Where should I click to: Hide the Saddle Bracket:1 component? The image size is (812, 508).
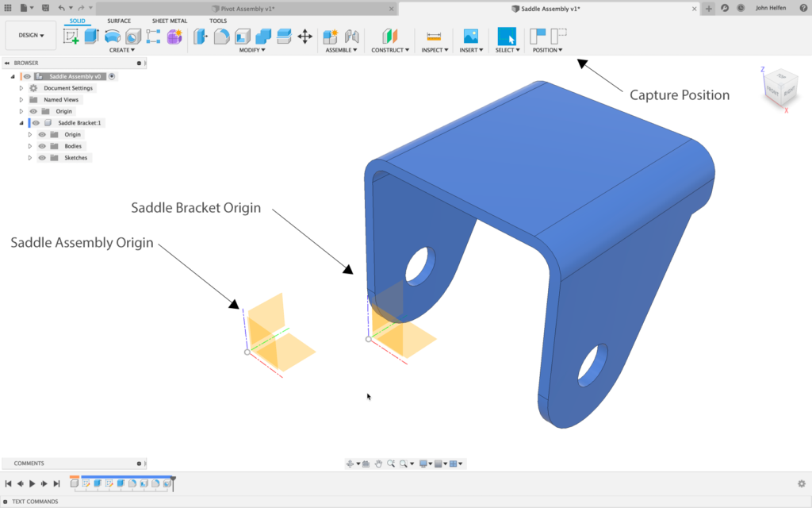coord(36,123)
